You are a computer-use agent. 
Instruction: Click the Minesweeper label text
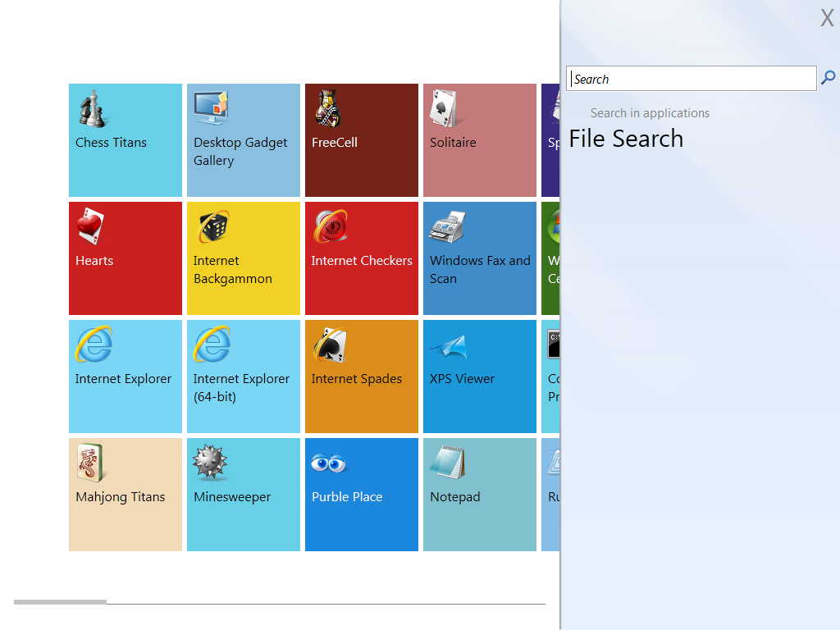(232, 497)
